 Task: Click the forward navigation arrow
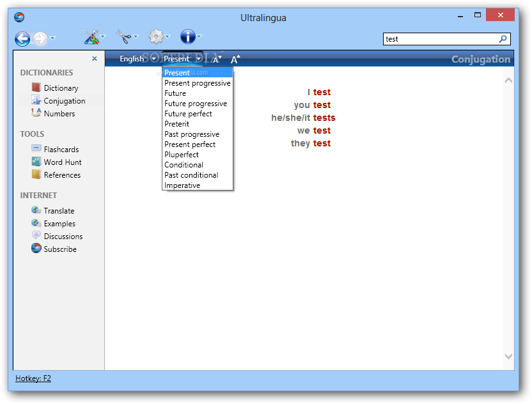click(x=40, y=38)
